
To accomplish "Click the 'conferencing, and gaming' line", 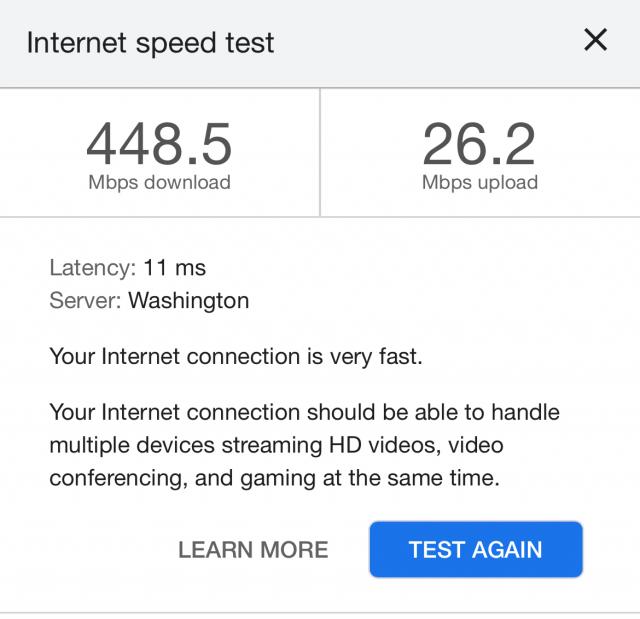I will click(275, 478).
